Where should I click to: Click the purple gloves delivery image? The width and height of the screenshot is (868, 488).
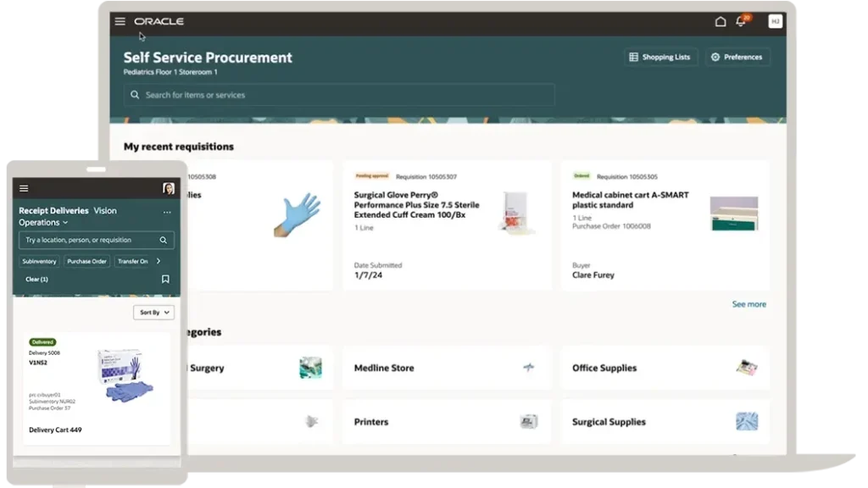click(125, 375)
